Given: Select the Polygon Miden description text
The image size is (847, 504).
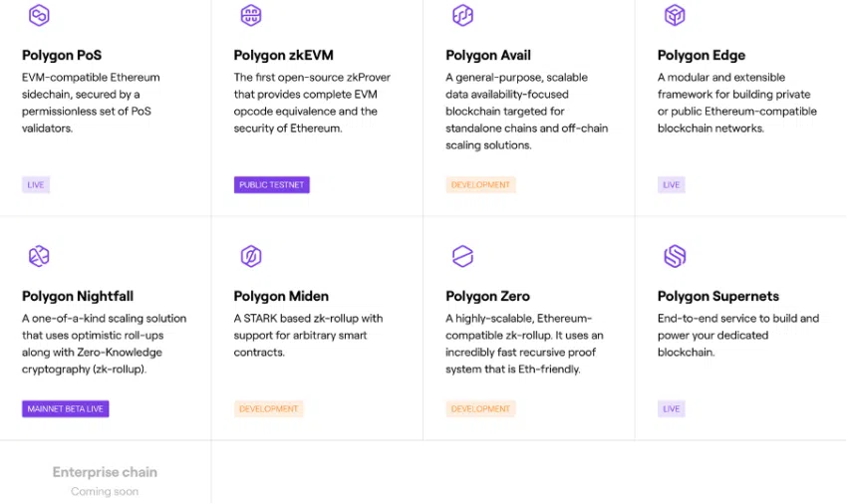Looking at the screenshot, I should [308, 335].
